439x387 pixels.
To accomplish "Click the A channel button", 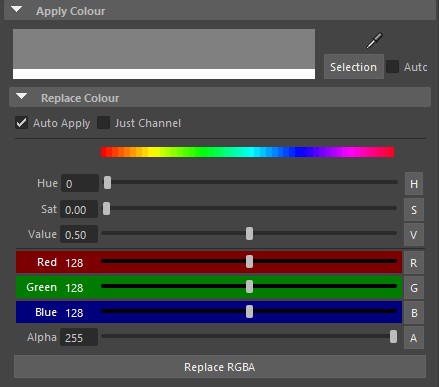I will tap(414, 338).
